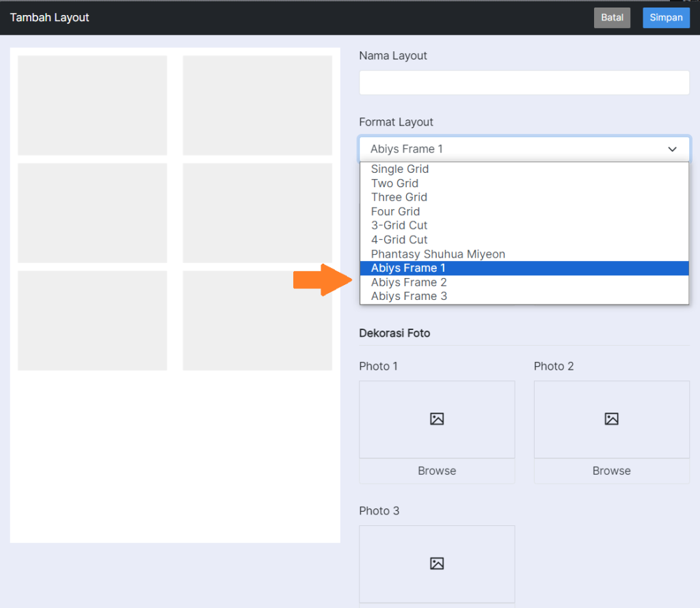Pick Three Grid layout format
700x608 pixels.
coord(524,197)
